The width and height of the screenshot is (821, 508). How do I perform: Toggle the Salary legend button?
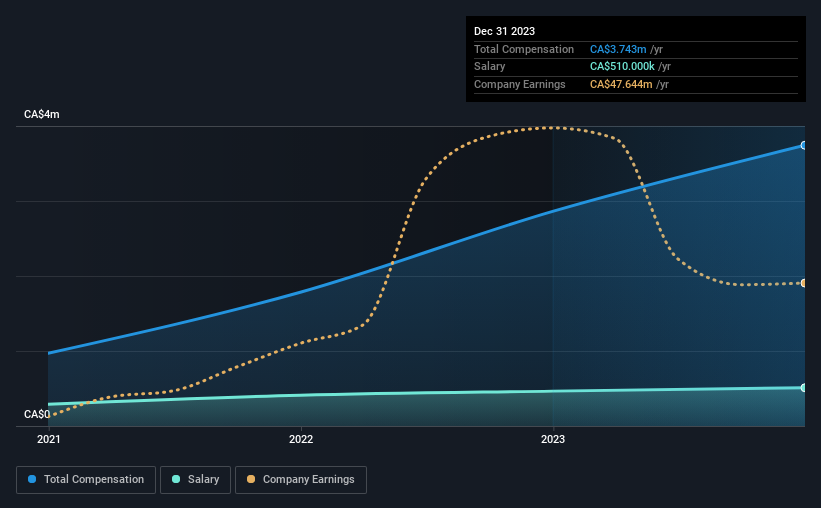195,480
